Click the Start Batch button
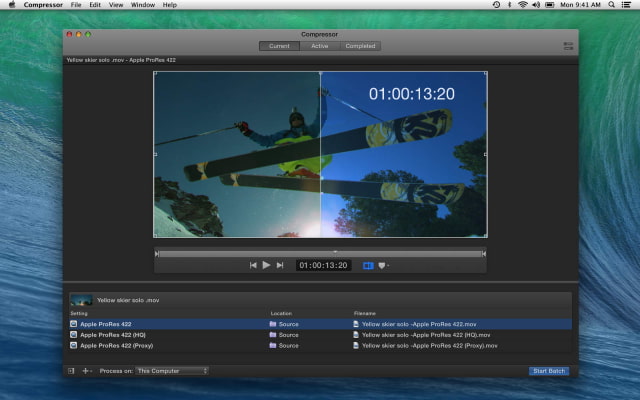640x400 pixels. [x=549, y=371]
